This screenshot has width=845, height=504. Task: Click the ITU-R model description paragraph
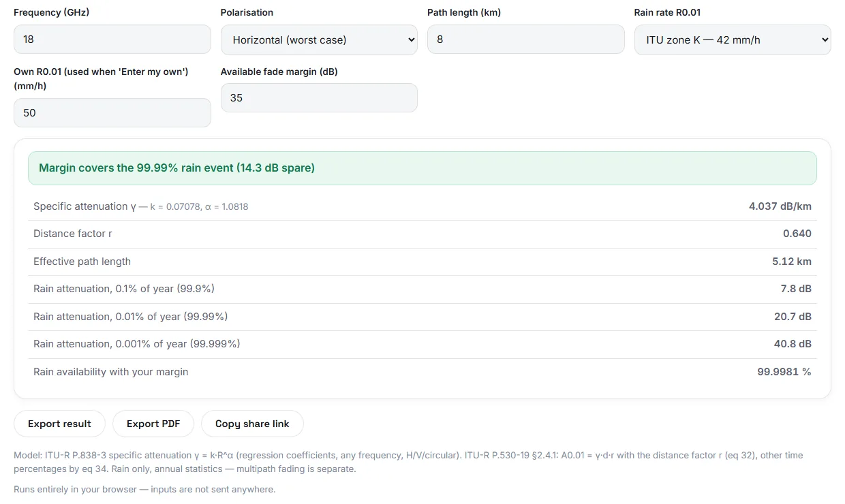point(408,462)
